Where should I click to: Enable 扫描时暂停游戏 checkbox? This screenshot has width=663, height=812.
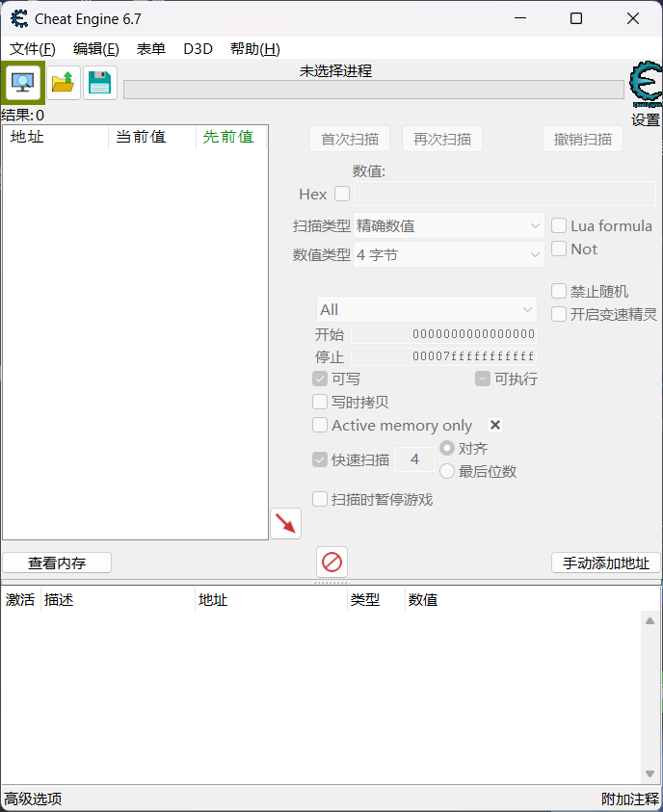320,499
